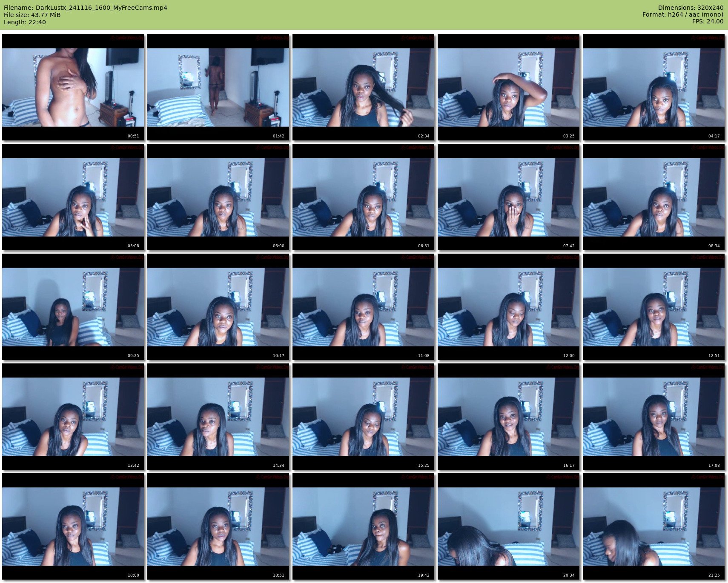Select the last thumbnail at 21:25
The width and height of the screenshot is (728, 583).
pos(653,526)
